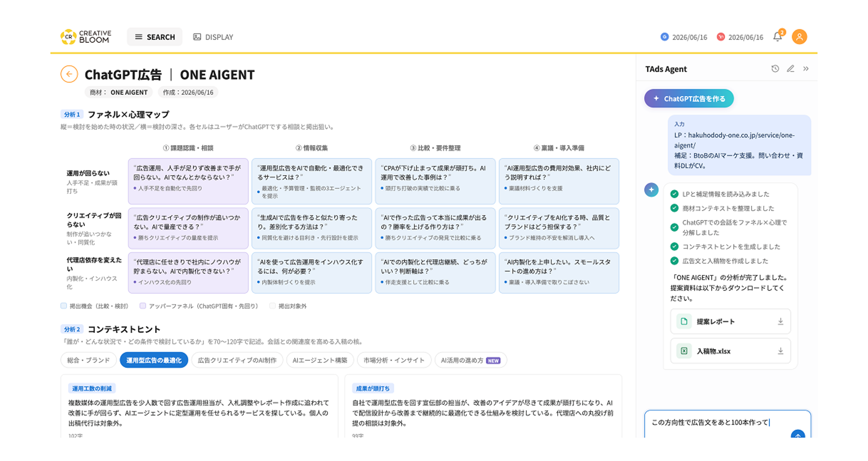
Task: Select the 広告クリエイティブのAI制作 tab
Action: pyautogui.click(x=237, y=360)
